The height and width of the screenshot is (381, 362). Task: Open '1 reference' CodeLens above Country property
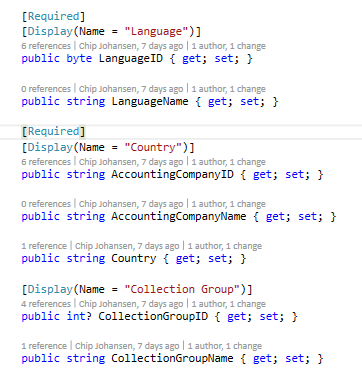tap(44, 246)
